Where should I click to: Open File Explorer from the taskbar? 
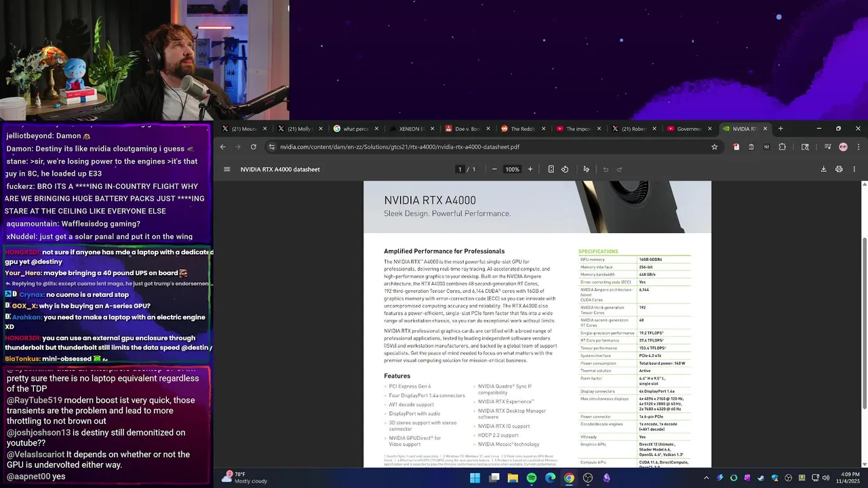(x=513, y=478)
